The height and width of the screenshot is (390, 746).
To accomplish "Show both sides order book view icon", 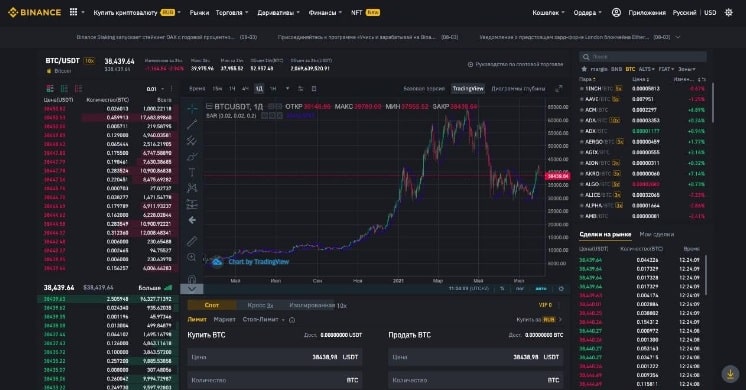I will [x=50, y=88].
